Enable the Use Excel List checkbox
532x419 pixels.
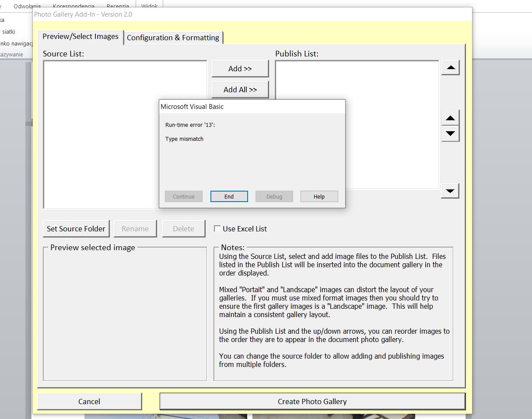[x=217, y=229]
